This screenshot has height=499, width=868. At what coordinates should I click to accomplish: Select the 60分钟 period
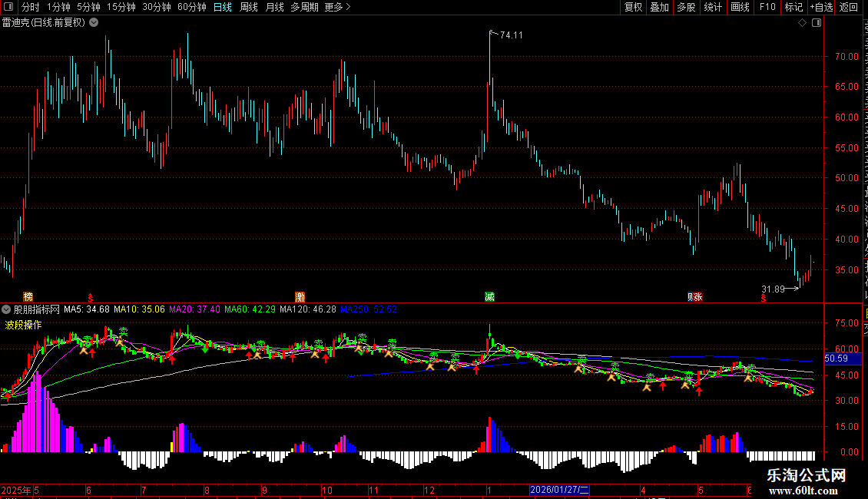(191, 7)
